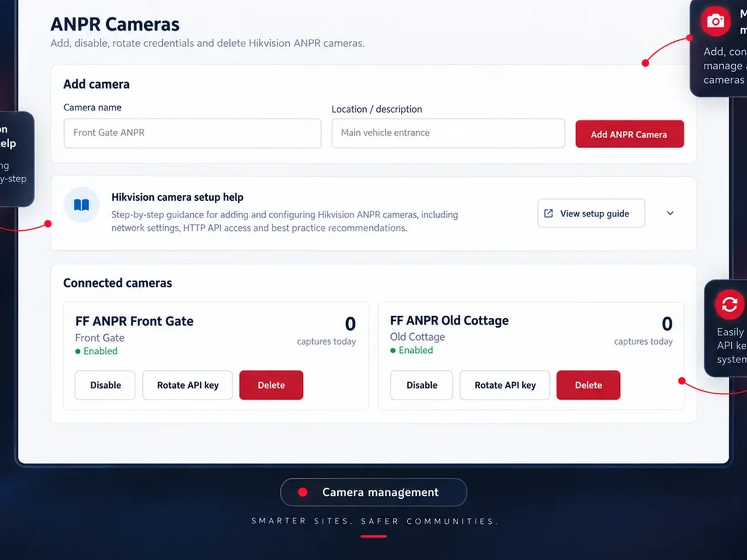Click captures today count for Old Cottage
Image resolution: width=747 pixels, height=560 pixels.
tap(667, 324)
